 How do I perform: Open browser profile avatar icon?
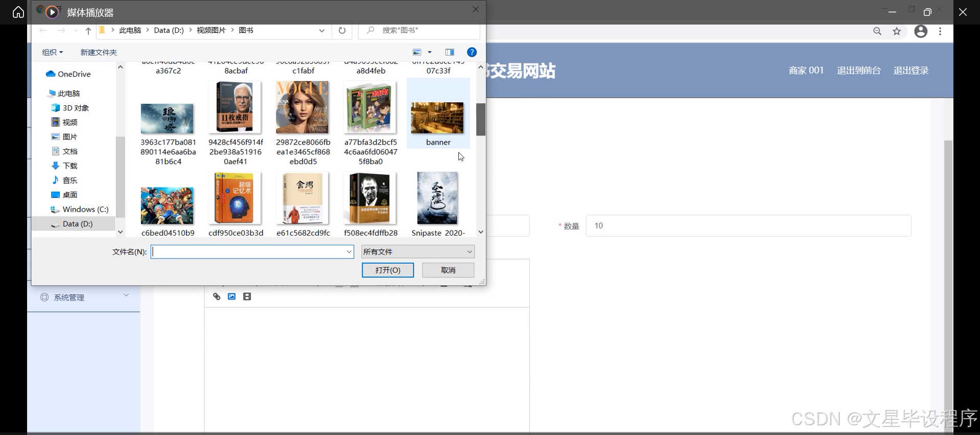pos(921,31)
